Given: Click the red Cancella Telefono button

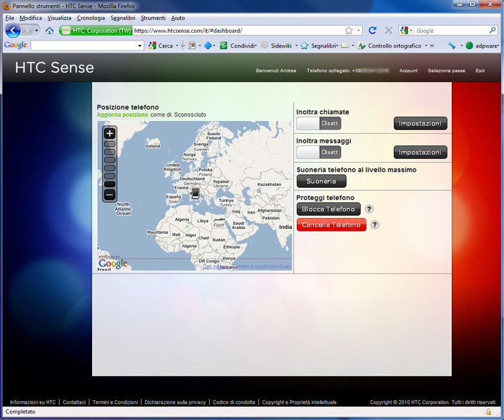Looking at the screenshot, I should point(331,224).
